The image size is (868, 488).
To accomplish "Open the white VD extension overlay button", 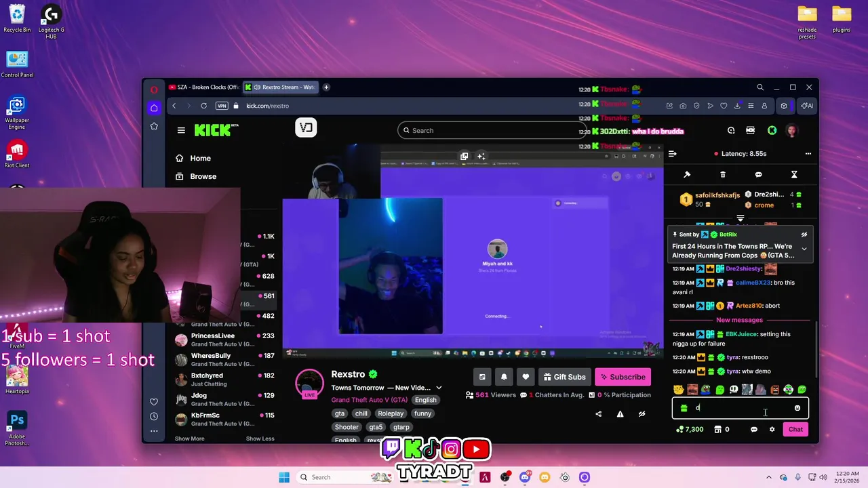I will [x=306, y=127].
